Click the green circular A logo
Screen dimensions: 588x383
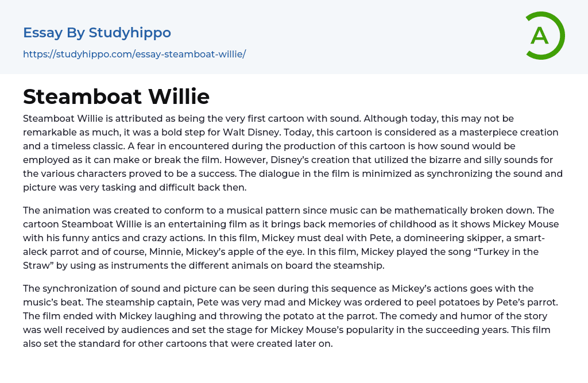[544, 36]
